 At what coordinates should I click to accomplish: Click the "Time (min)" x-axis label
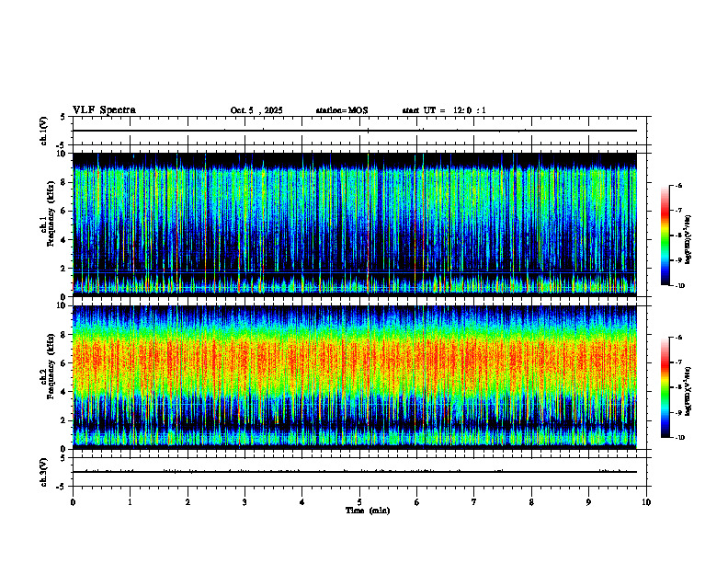[x=368, y=511]
